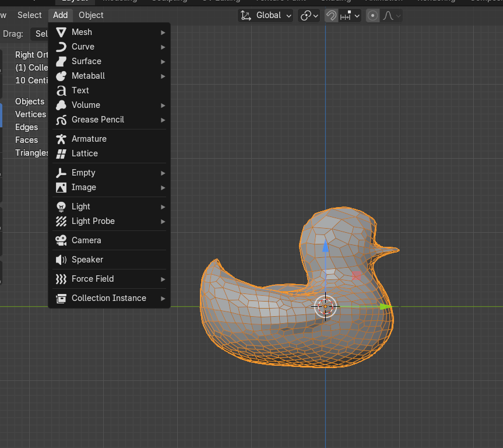Image resolution: width=503 pixels, height=448 pixels.
Task: Expand the Empty submenu arrow
Action: [163, 173]
